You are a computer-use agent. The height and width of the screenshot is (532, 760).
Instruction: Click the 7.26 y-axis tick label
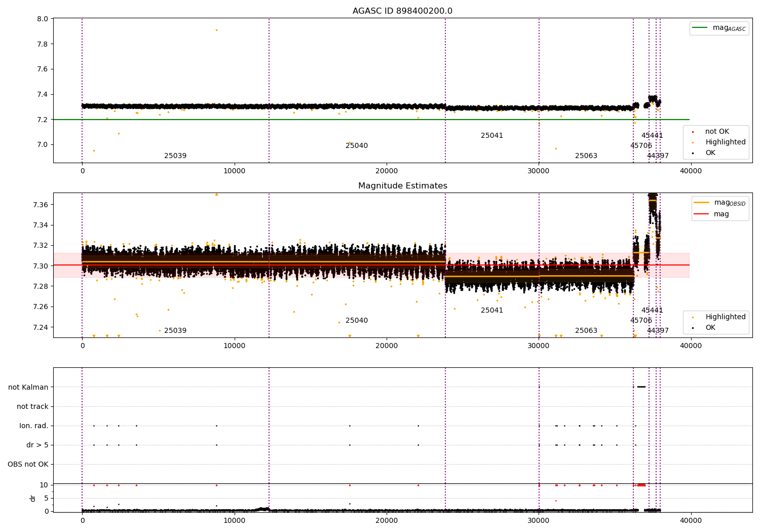click(41, 307)
